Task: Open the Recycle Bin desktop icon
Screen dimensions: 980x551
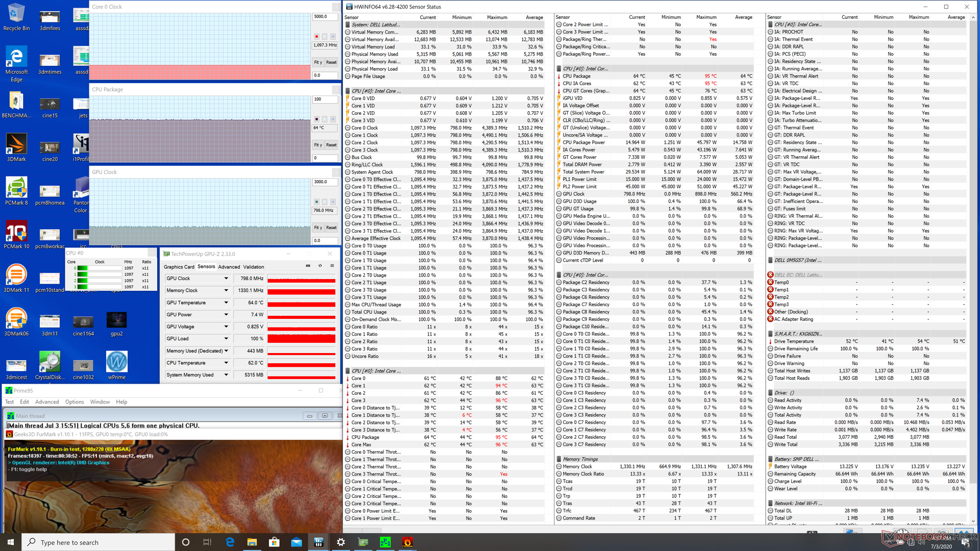Action: (16, 17)
